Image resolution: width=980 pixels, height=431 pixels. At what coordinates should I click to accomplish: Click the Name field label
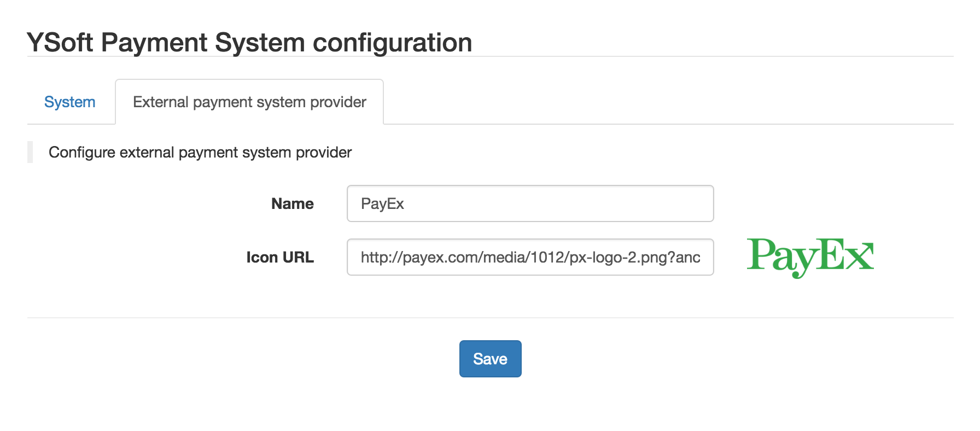[x=292, y=203]
